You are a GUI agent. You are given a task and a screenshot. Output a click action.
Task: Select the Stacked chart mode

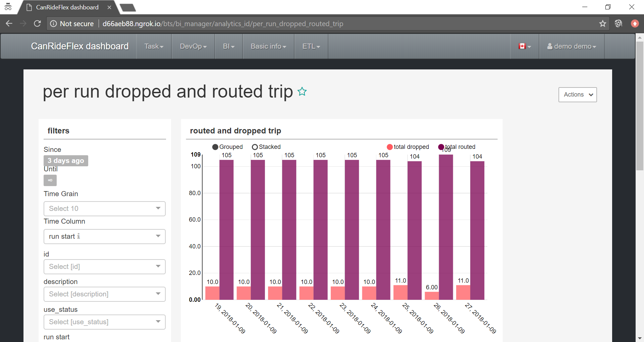(x=266, y=147)
